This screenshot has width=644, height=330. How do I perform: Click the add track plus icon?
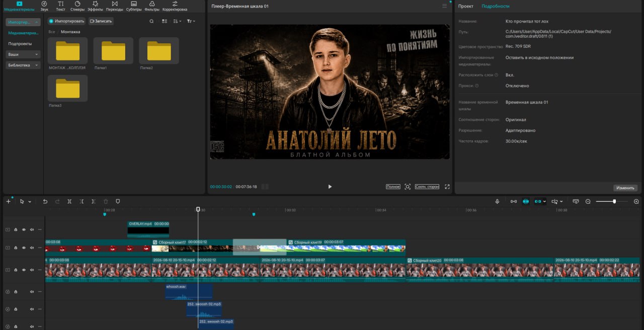[8, 201]
